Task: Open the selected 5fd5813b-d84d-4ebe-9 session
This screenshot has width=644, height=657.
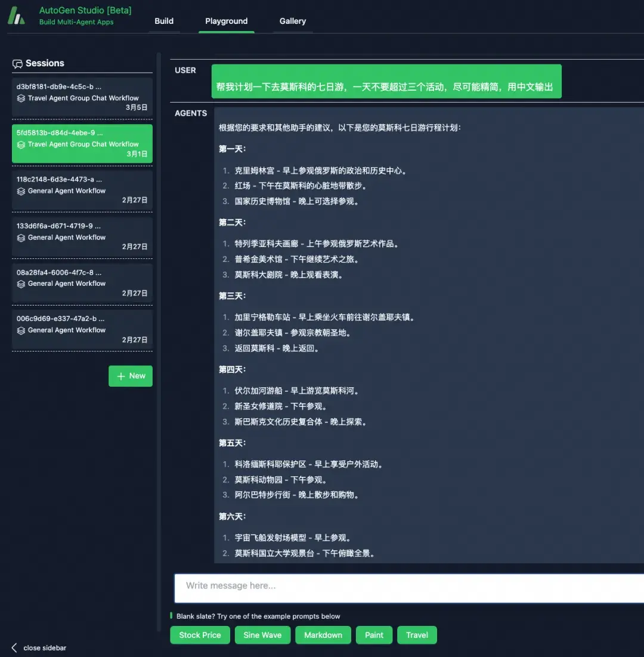Action: pos(82,143)
